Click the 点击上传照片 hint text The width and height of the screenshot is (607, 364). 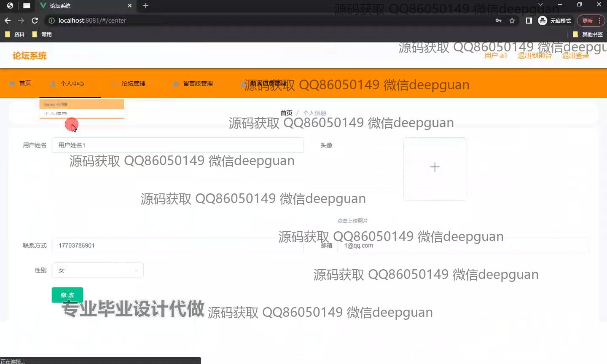tap(352, 221)
